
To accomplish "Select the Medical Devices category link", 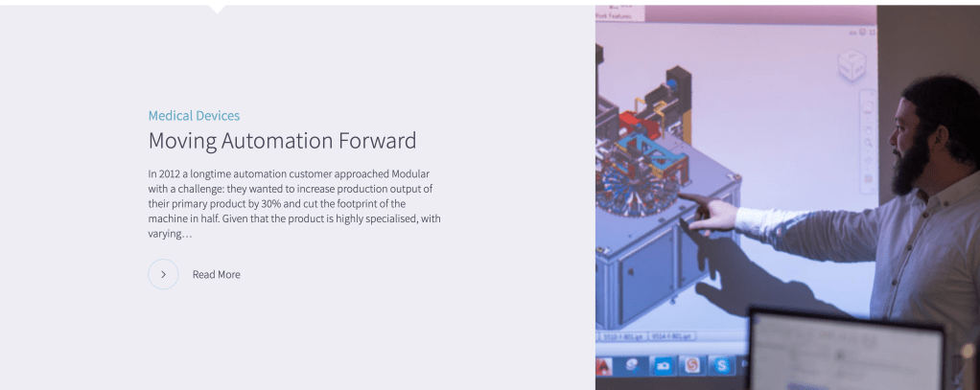I will (194, 116).
